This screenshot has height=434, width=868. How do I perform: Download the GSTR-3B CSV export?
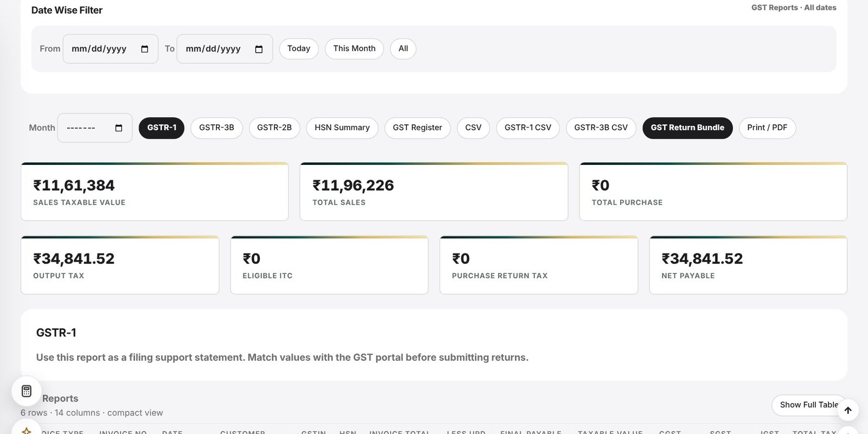pos(601,128)
